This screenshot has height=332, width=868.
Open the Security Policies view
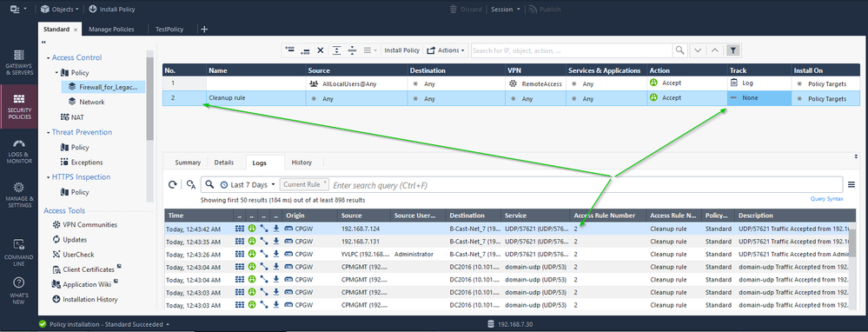pos(19,106)
